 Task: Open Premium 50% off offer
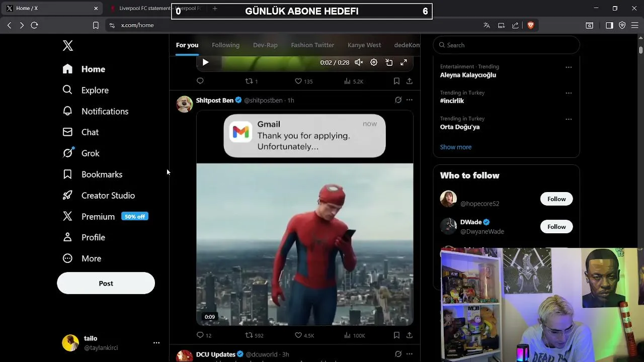point(105,217)
